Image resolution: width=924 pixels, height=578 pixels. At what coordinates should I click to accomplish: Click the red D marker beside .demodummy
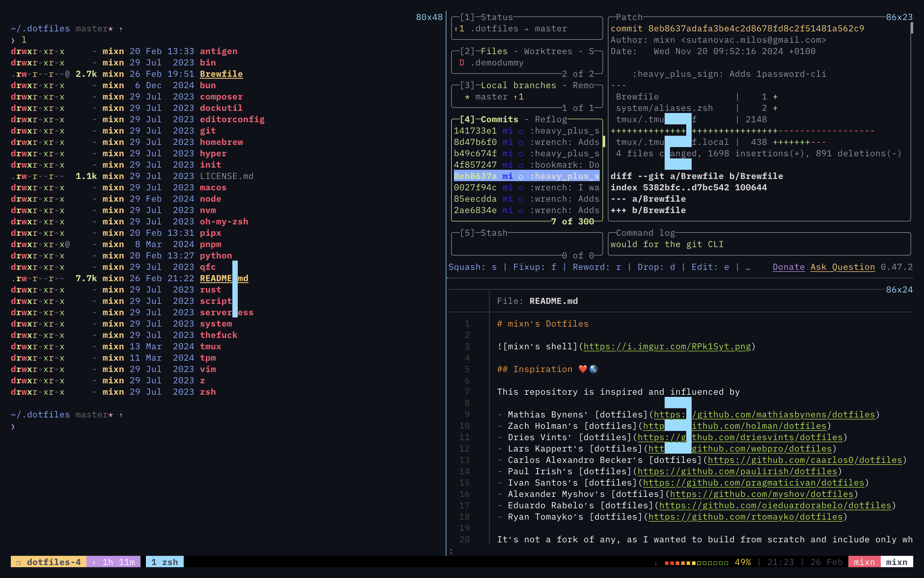pyautogui.click(x=462, y=63)
